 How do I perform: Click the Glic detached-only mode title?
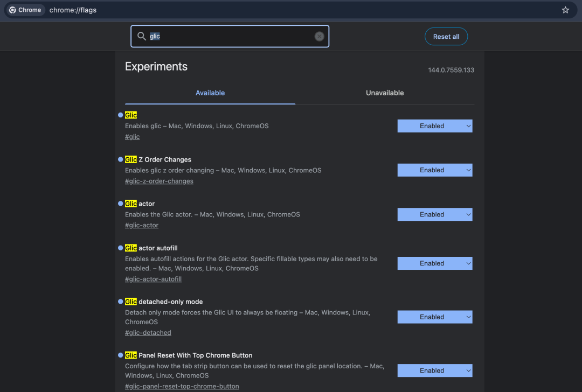click(164, 302)
